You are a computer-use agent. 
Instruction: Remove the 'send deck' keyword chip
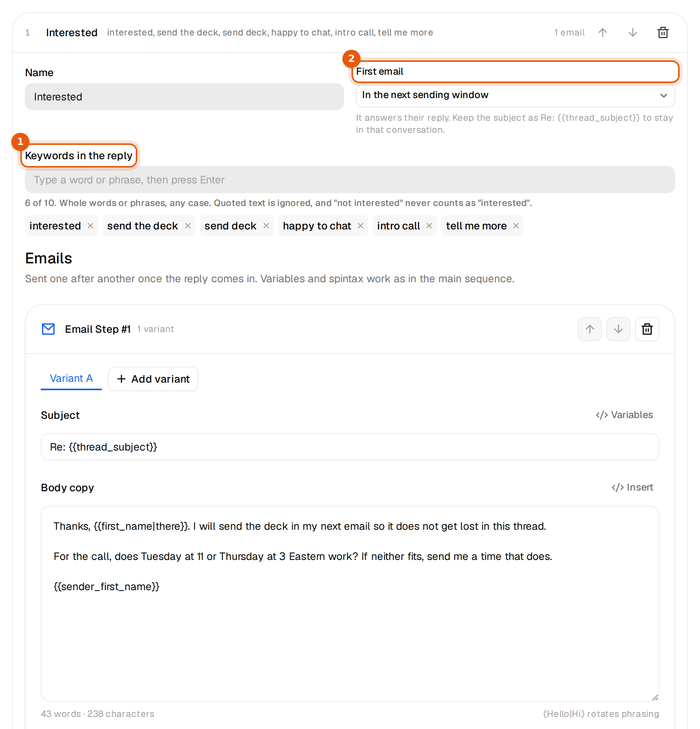click(x=266, y=226)
